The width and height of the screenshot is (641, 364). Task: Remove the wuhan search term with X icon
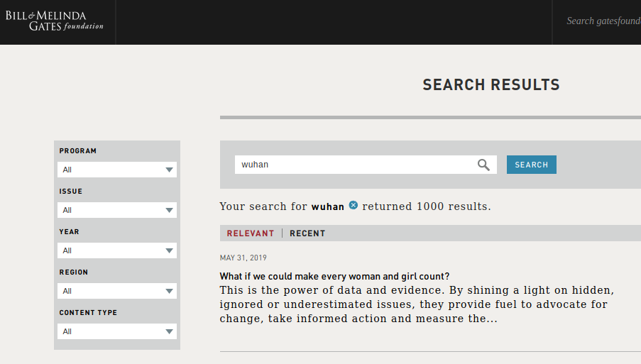[354, 206]
